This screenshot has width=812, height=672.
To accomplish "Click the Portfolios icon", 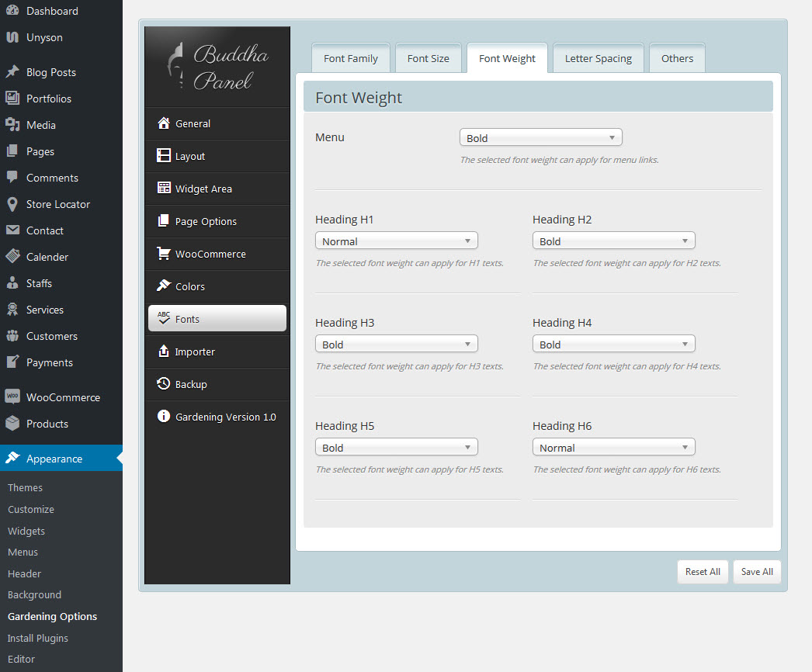I will pos(12,98).
